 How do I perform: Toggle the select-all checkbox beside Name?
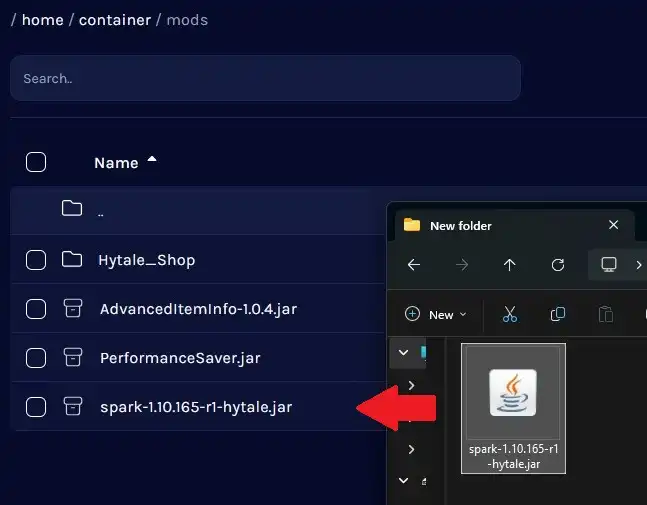click(x=36, y=162)
